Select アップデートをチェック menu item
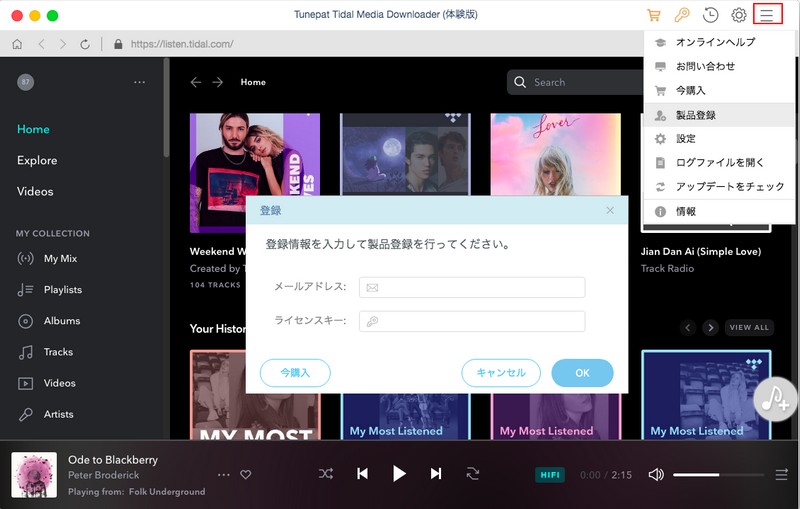 click(x=719, y=187)
